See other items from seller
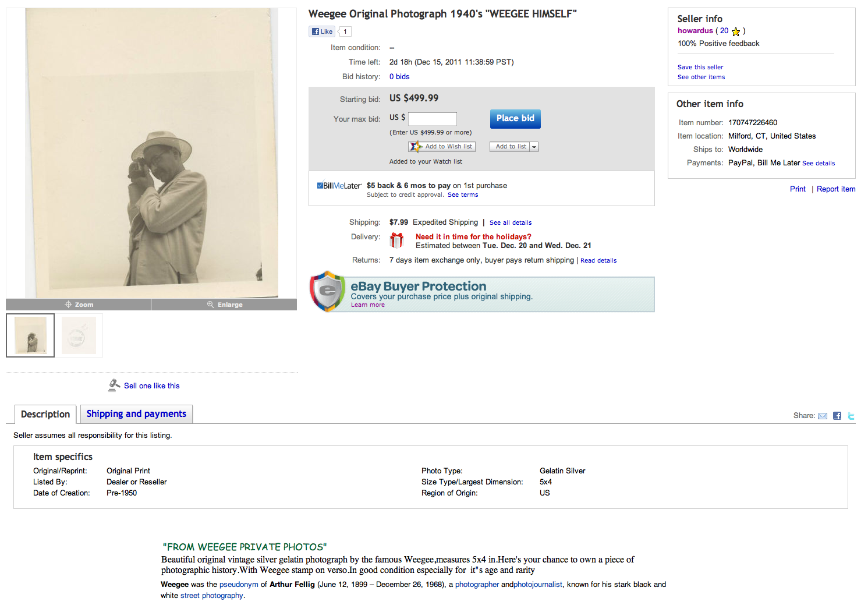868x605 pixels. (701, 77)
